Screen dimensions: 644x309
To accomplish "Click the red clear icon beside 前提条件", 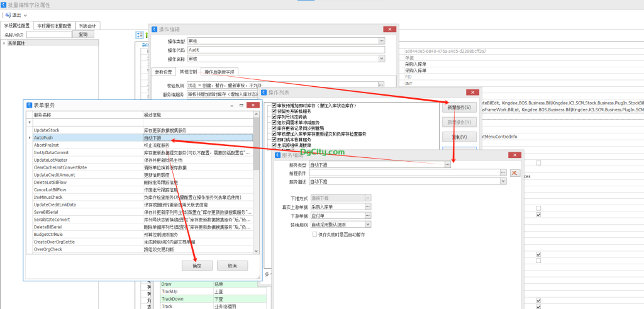I will click(x=514, y=172).
